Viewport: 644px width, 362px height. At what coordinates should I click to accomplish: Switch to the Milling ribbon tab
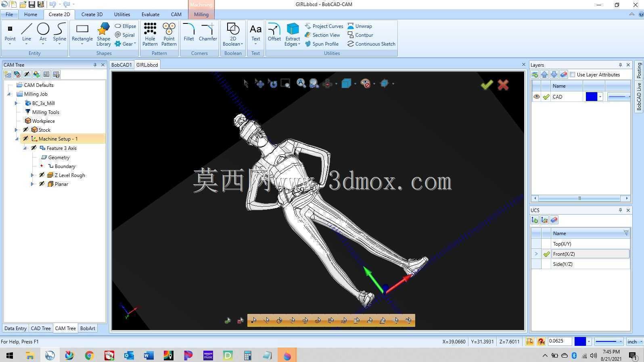click(x=201, y=14)
